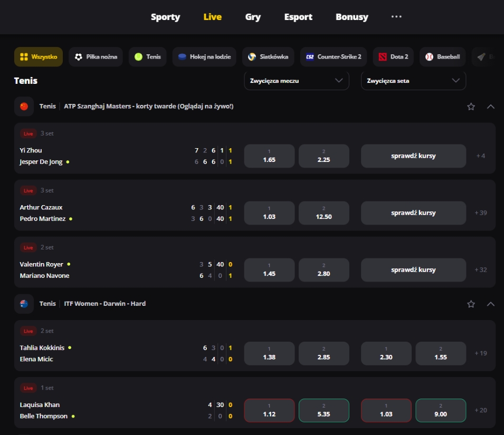Viewport: 504px width, 435px height.
Task: Select the Siatkówka volleyball filter
Action: tap(268, 57)
